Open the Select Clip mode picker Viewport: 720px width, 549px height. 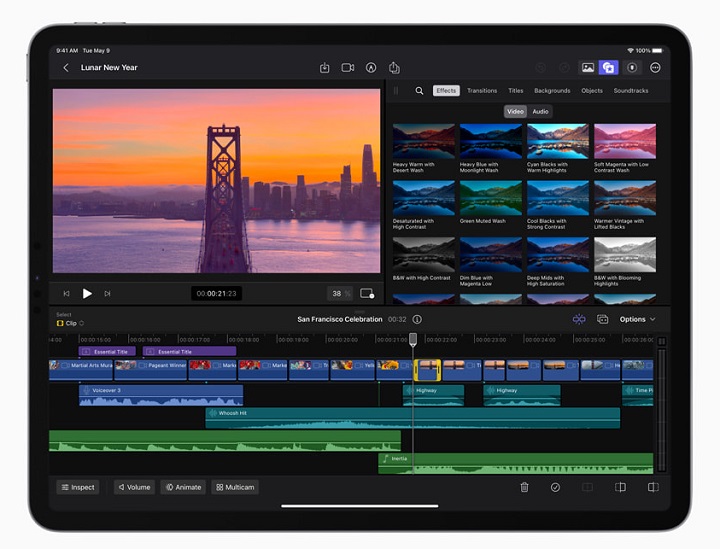click(70, 324)
